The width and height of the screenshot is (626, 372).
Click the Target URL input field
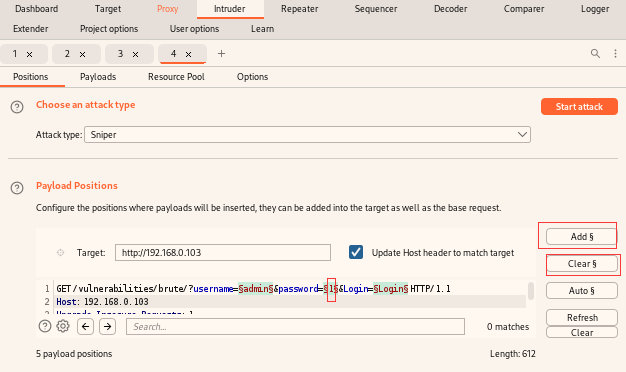tap(223, 253)
